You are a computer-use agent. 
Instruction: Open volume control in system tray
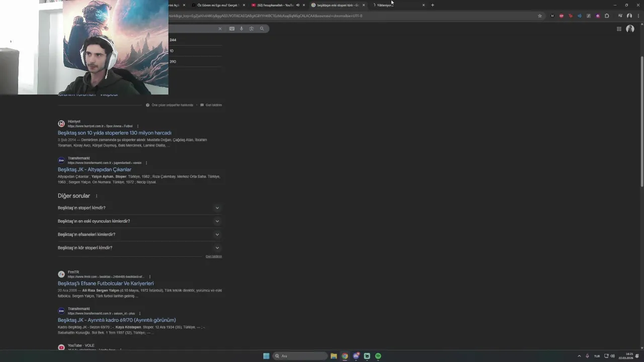612,356
